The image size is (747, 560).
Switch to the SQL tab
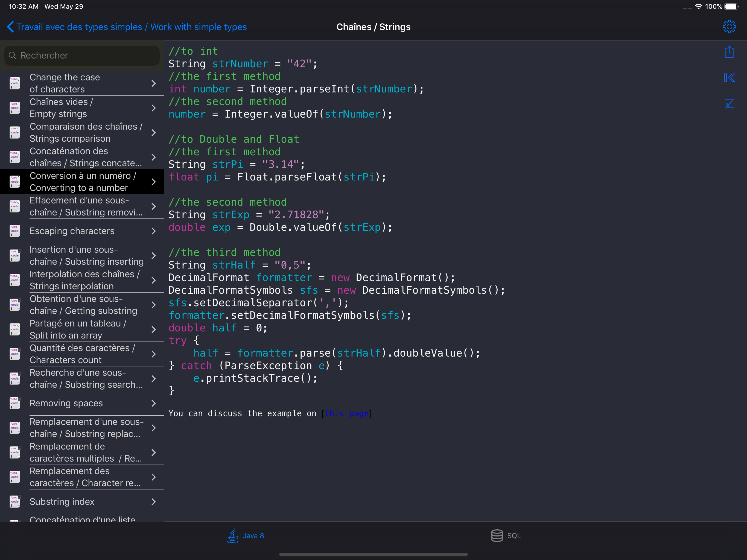coord(506,536)
